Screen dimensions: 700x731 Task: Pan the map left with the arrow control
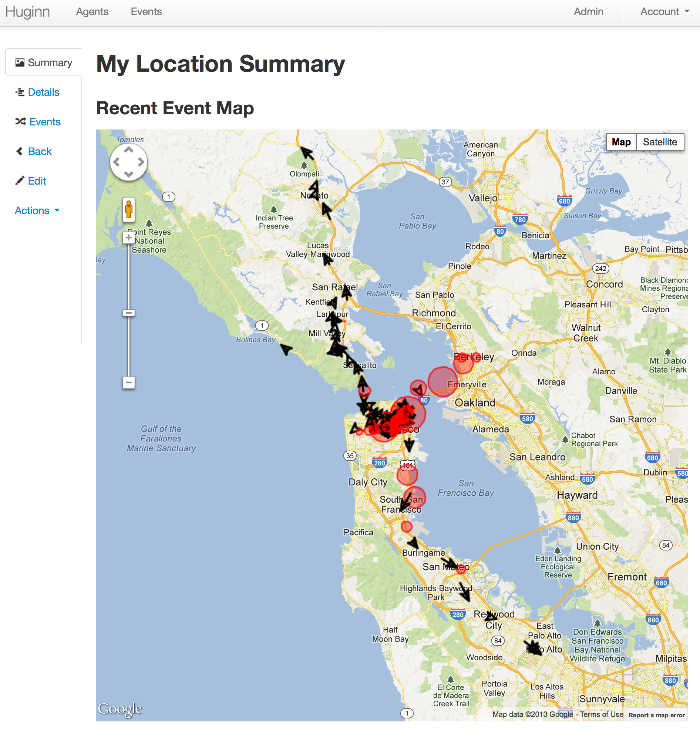coord(116,162)
